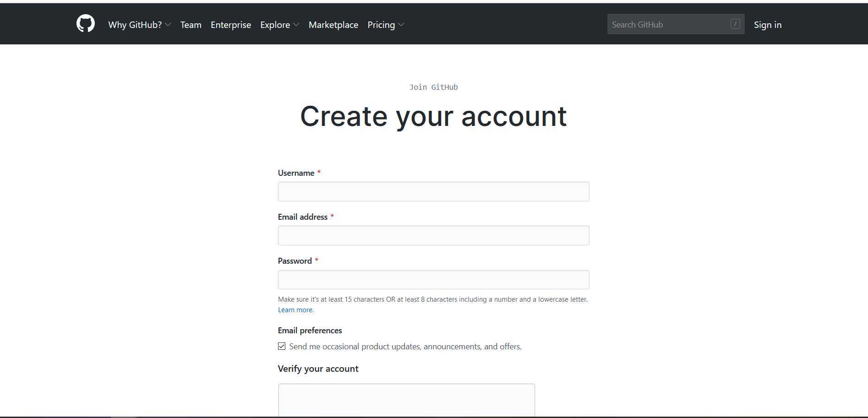The image size is (868, 418).
Task: Focus the Search GitHub field
Action: click(676, 24)
